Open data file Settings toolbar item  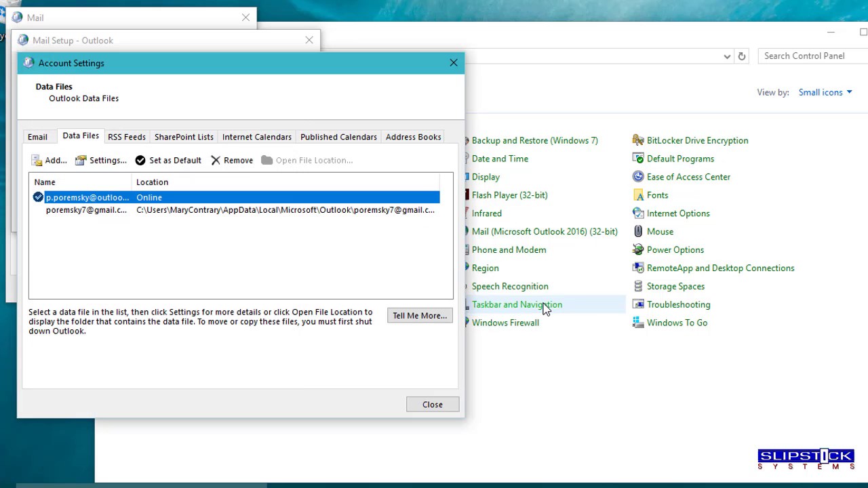(101, 161)
